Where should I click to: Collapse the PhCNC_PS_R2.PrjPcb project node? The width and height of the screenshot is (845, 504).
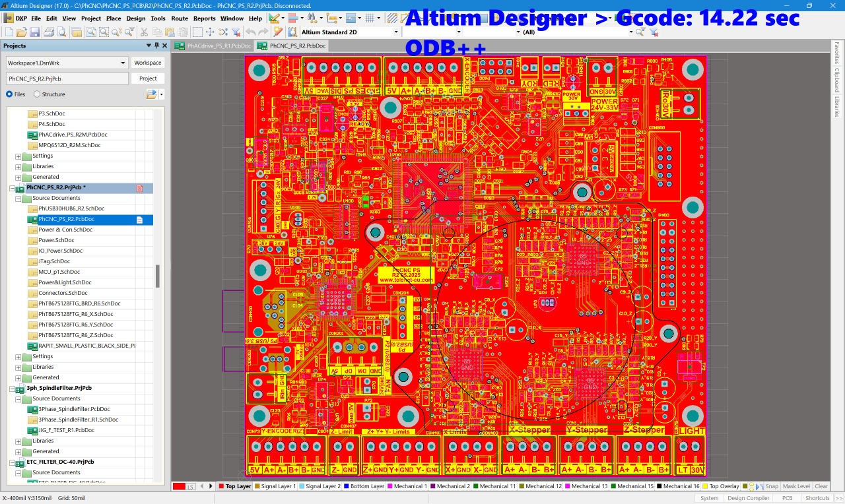click(x=12, y=188)
